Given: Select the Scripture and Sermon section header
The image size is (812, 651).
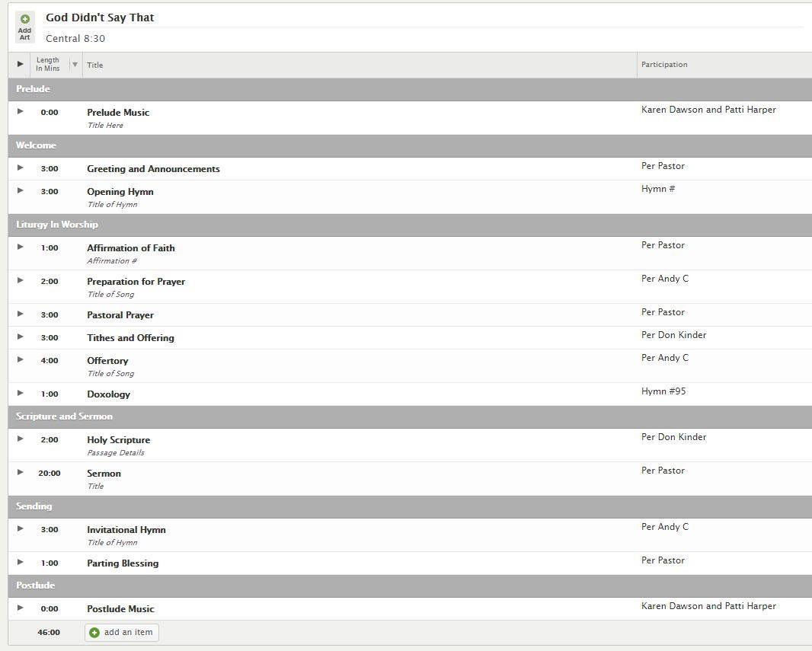Looking at the screenshot, I should 410,416.
